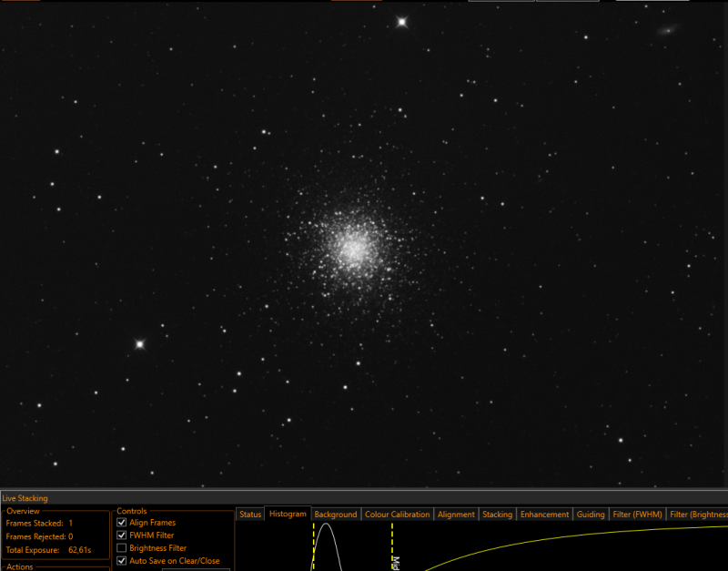Click the 'Frames Rejected: 0' readout
Image resolution: width=728 pixels, height=571 pixels.
pyautogui.click(x=39, y=536)
